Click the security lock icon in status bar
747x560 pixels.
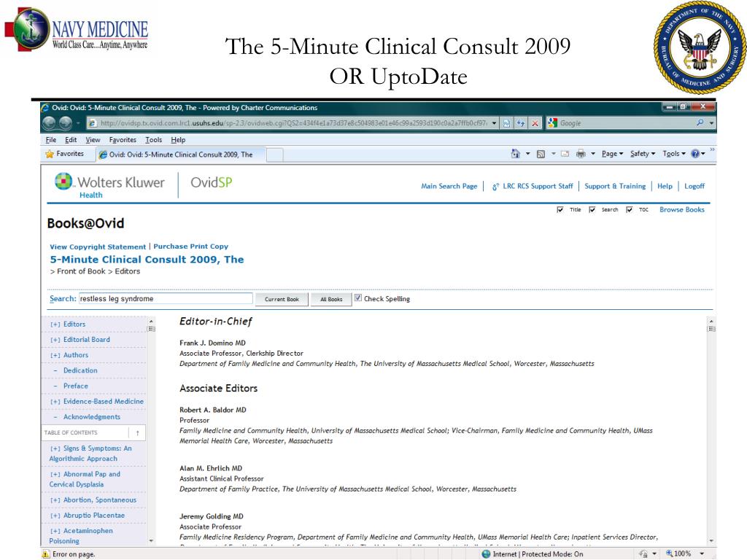643,554
